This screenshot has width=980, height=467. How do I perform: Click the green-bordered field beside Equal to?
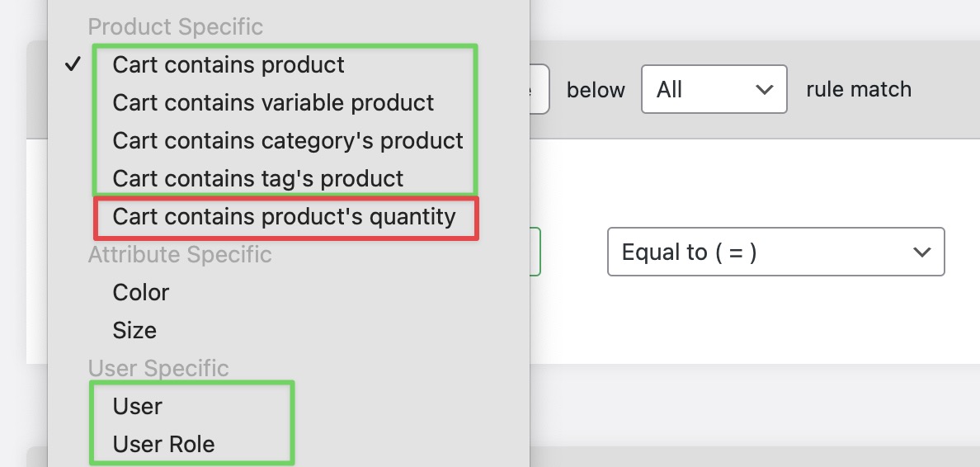(535, 252)
